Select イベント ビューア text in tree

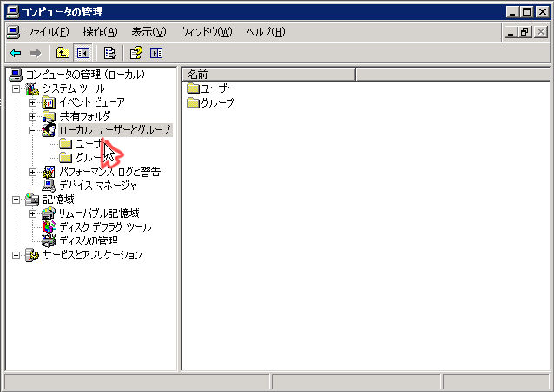[92, 102]
